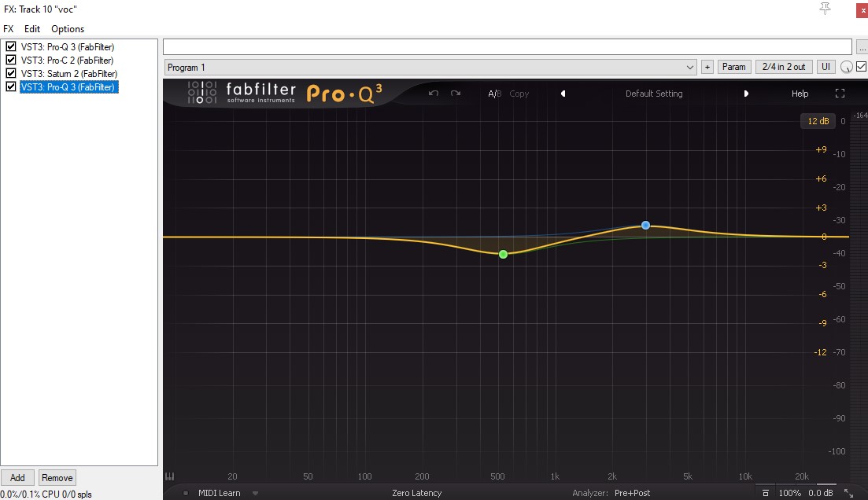Open the Program 1 preset dropdown

click(x=430, y=67)
